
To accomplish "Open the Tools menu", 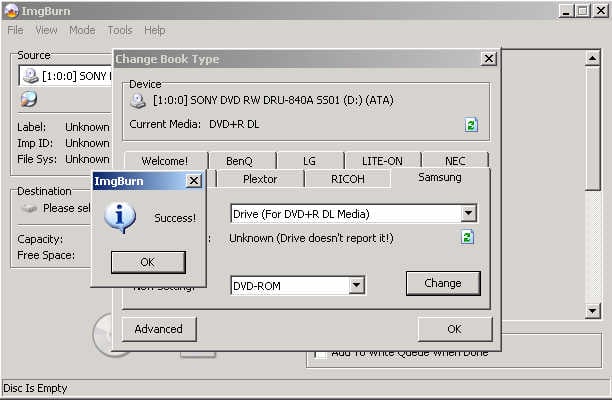I will (120, 30).
